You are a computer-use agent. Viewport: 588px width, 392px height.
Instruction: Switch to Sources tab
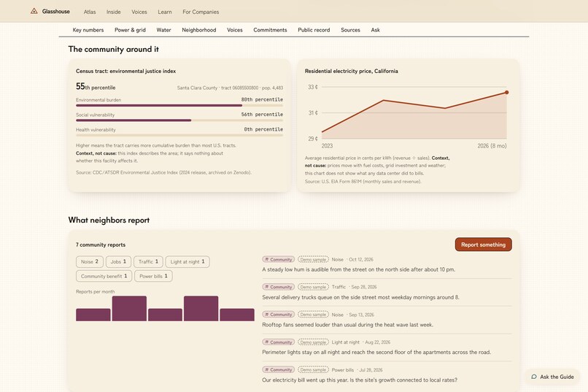coord(350,30)
